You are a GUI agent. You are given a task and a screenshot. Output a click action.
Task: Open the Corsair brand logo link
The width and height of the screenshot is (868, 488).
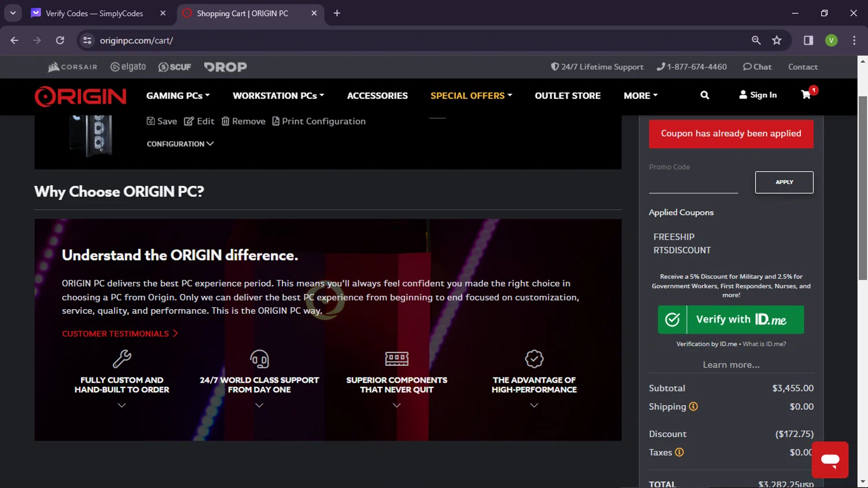(72, 67)
